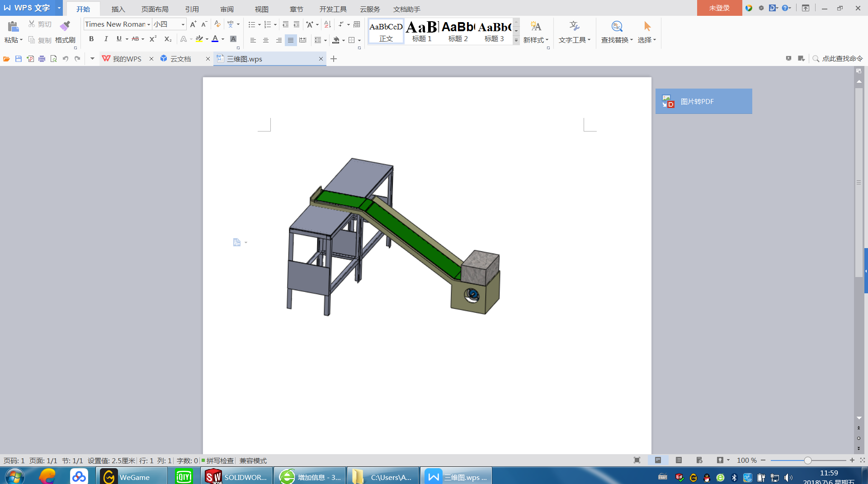Click the 图片转PDF button
The height and width of the screenshot is (484, 868).
coord(703,101)
